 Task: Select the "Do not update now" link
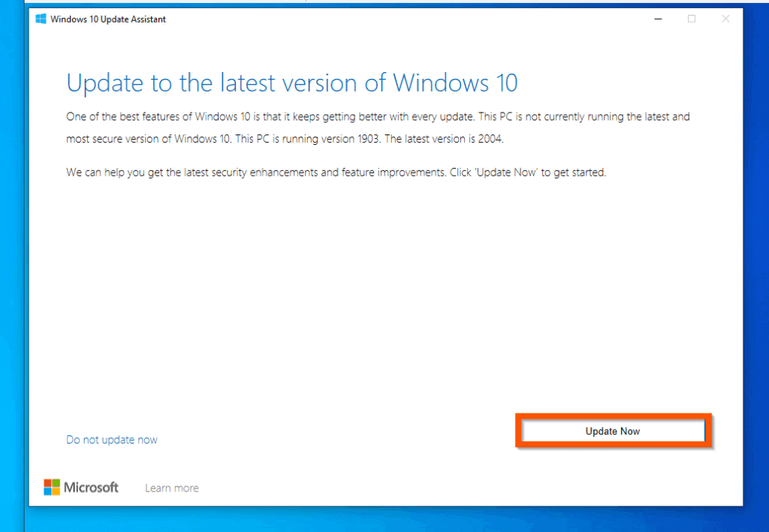pyautogui.click(x=111, y=439)
